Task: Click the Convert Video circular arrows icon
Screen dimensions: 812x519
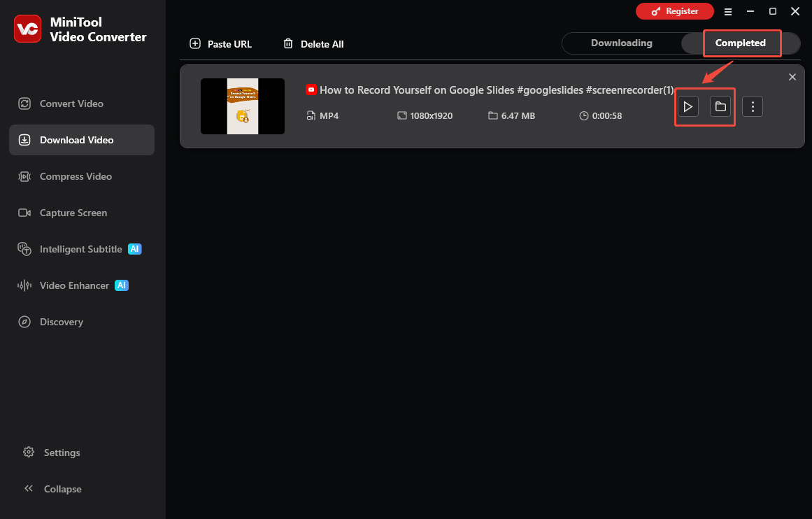Action: pos(24,104)
